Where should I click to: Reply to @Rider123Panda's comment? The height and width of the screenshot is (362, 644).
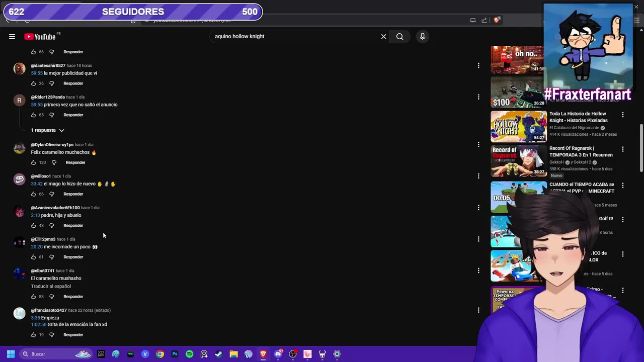73,115
